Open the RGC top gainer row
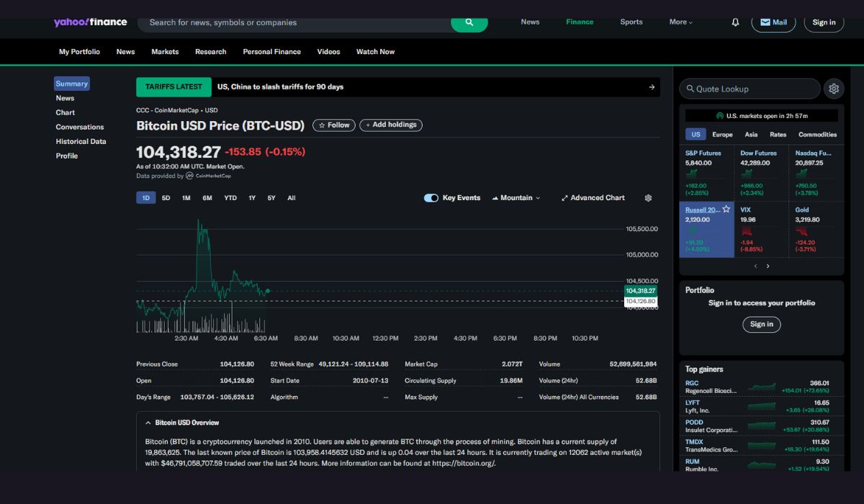 [x=757, y=387]
